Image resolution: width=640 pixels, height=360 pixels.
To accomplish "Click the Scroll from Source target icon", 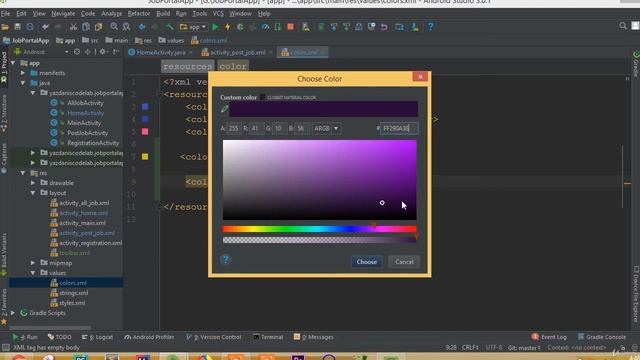I will [x=77, y=52].
